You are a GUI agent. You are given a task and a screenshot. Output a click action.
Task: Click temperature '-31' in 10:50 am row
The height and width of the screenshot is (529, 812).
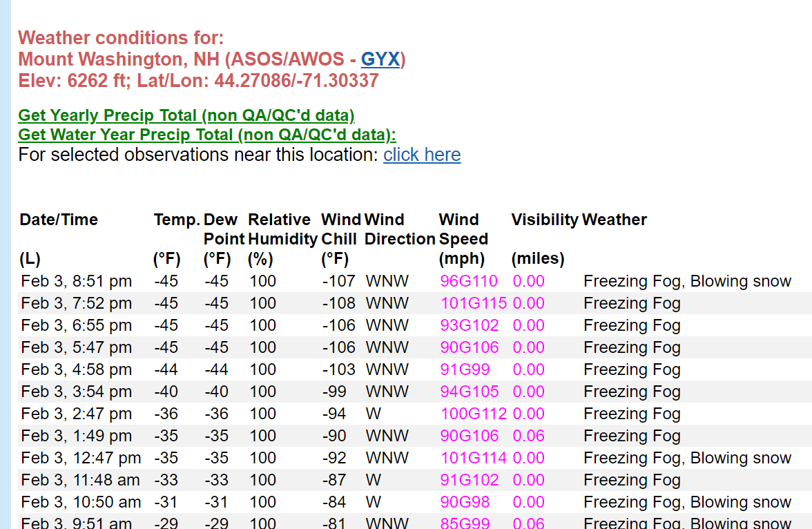[166, 502]
